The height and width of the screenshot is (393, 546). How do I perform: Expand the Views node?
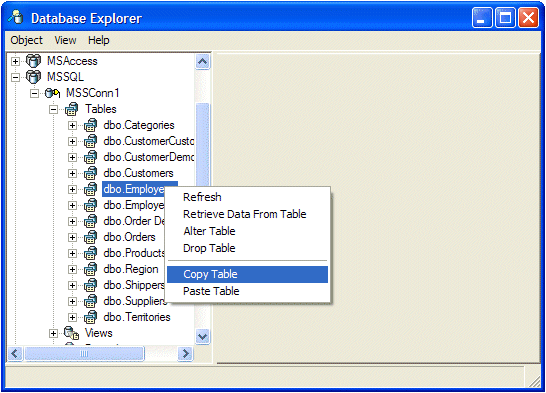(53, 333)
